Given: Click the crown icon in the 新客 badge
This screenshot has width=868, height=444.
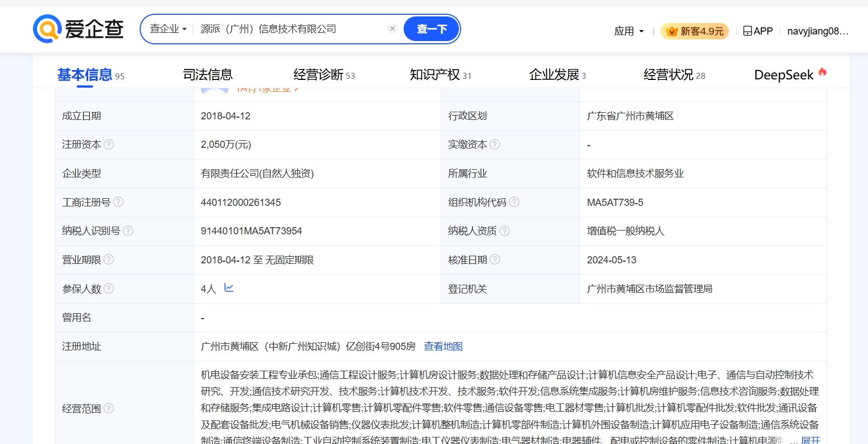Looking at the screenshot, I should (x=672, y=31).
